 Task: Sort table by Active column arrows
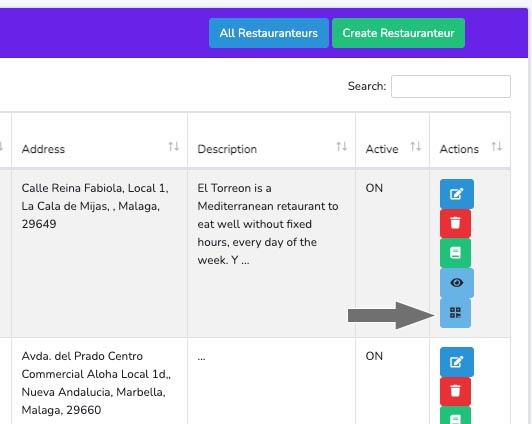point(415,147)
